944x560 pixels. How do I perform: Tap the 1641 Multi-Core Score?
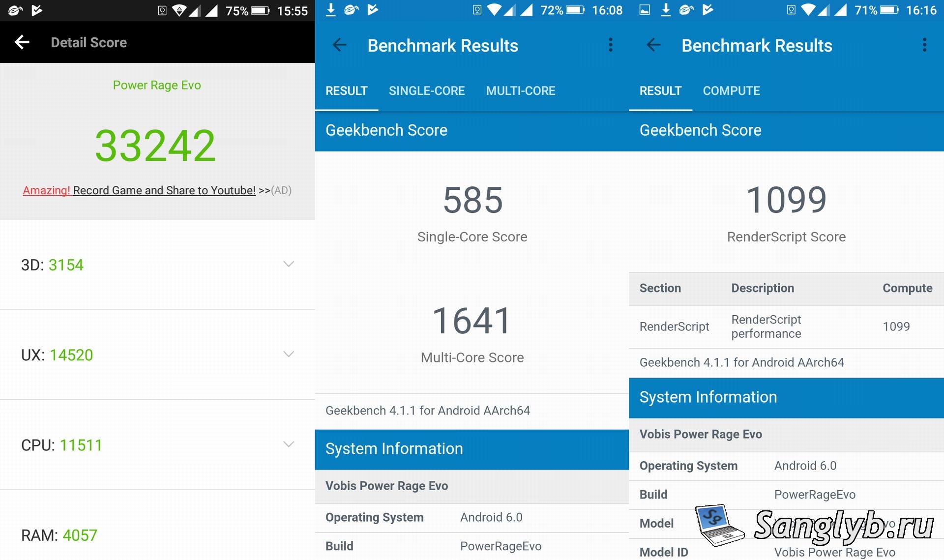click(x=472, y=321)
